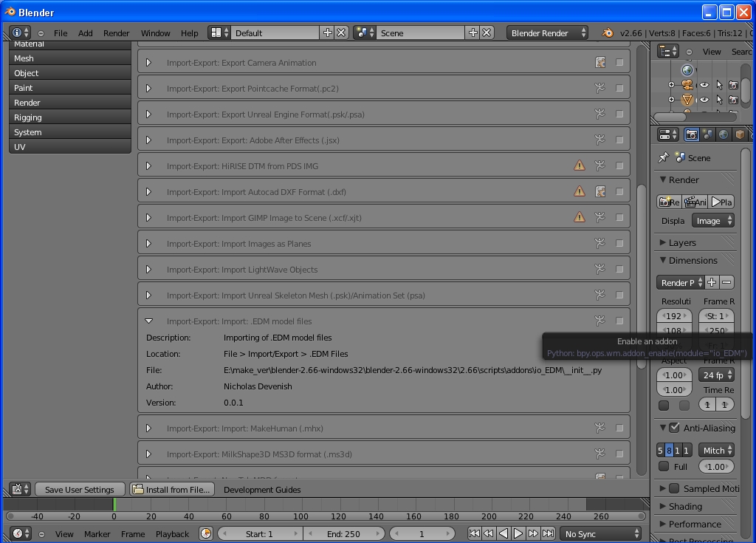This screenshot has height=543, width=756.
Task: Switch to the Scene properties tab icon
Action: pyautogui.click(x=708, y=134)
